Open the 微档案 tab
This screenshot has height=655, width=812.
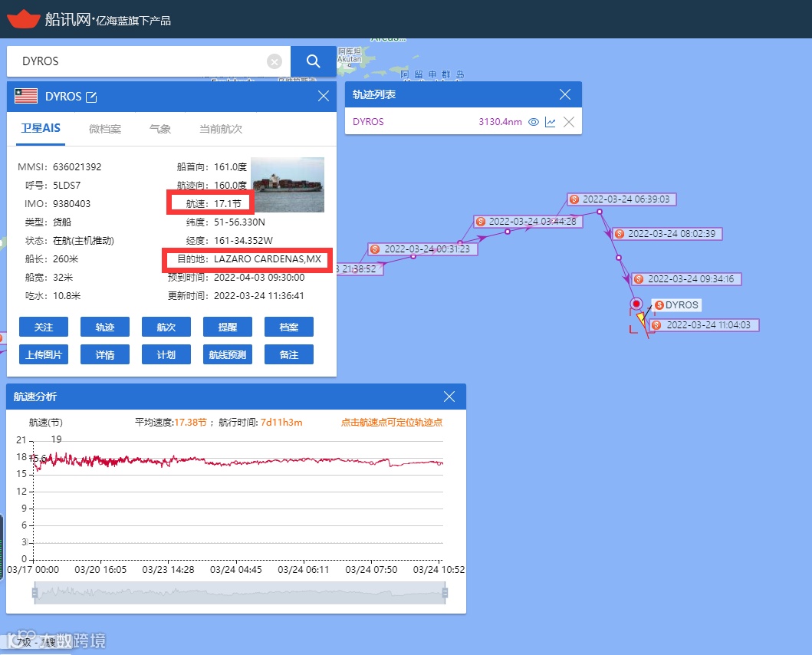pos(104,129)
